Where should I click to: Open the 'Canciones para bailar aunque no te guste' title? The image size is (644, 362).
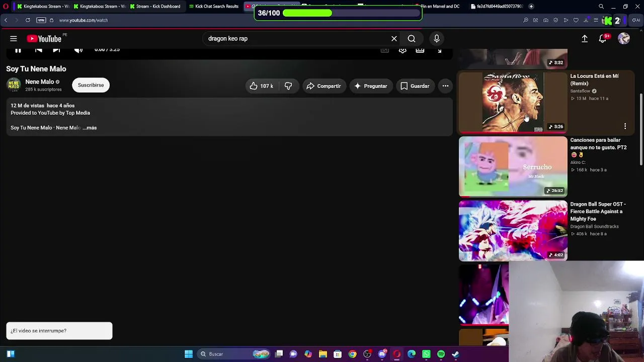598,147
